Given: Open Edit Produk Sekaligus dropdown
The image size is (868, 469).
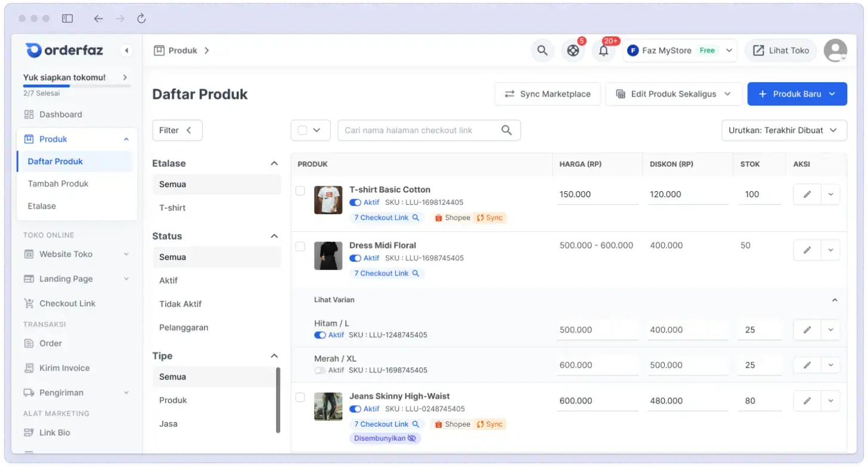Looking at the screenshot, I should 674,94.
